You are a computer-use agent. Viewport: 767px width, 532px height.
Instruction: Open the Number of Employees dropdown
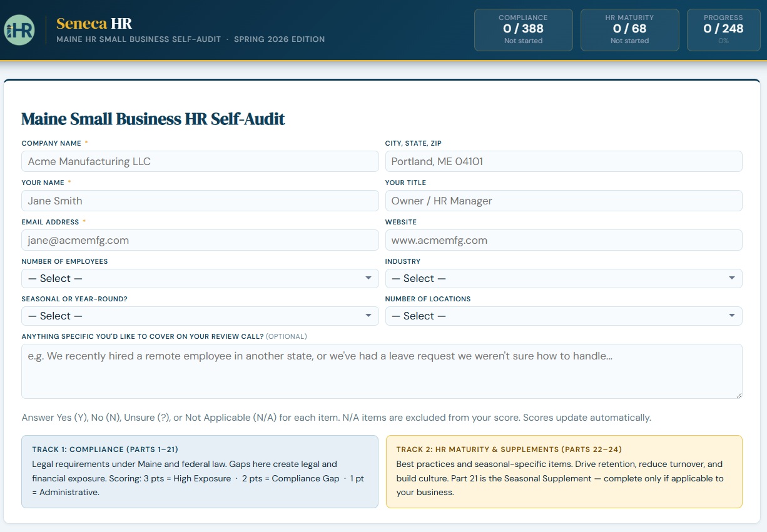[200, 278]
